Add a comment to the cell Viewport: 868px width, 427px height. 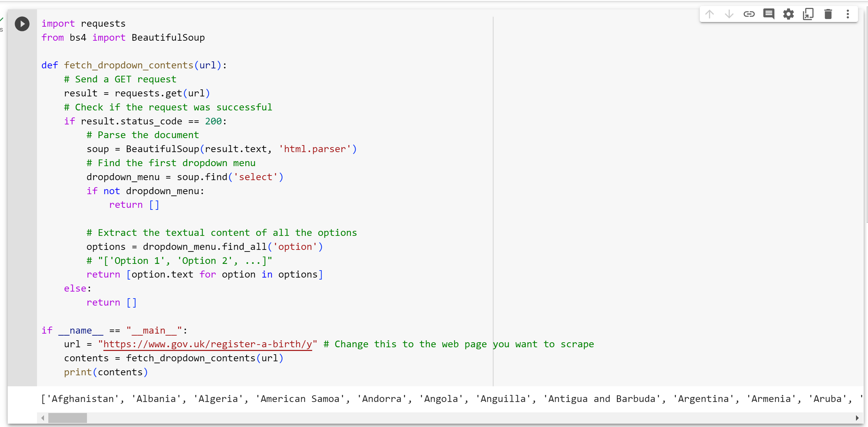pyautogui.click(x=769, y=14)
